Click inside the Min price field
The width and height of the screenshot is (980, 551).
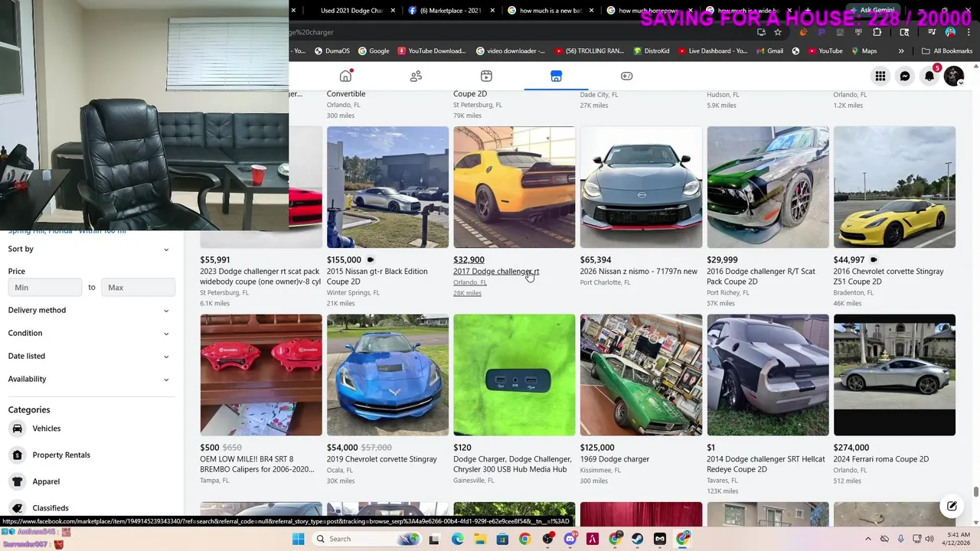[x=45, y=287]
